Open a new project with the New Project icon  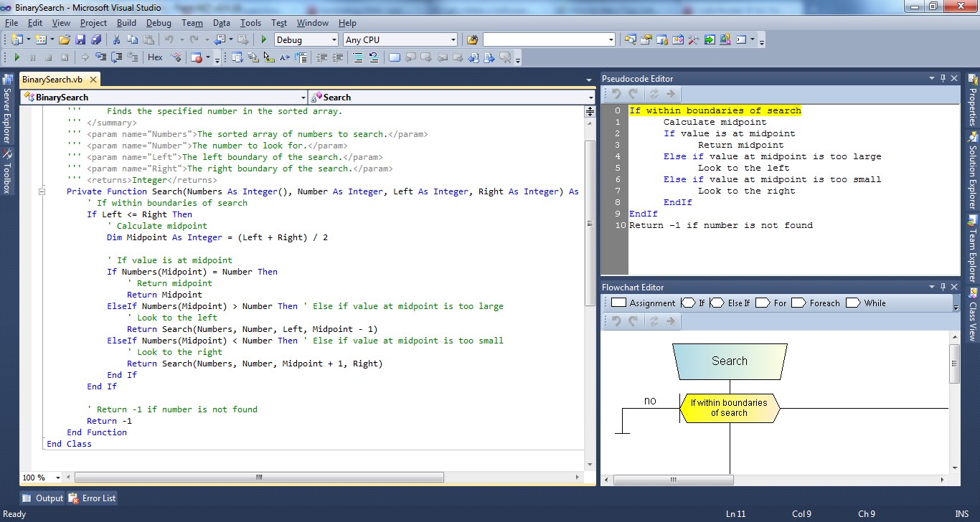pyautogui.click(x=18, y=39)
